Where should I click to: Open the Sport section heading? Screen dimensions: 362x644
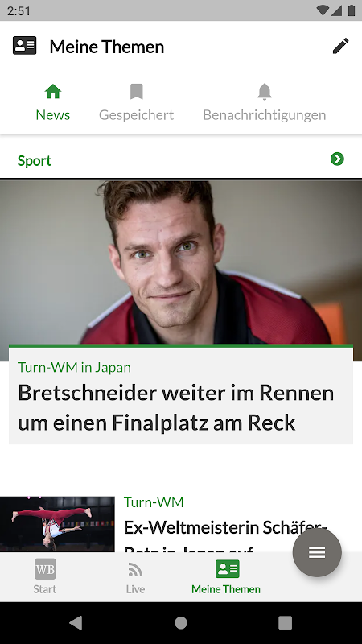[x=35, y=160]
